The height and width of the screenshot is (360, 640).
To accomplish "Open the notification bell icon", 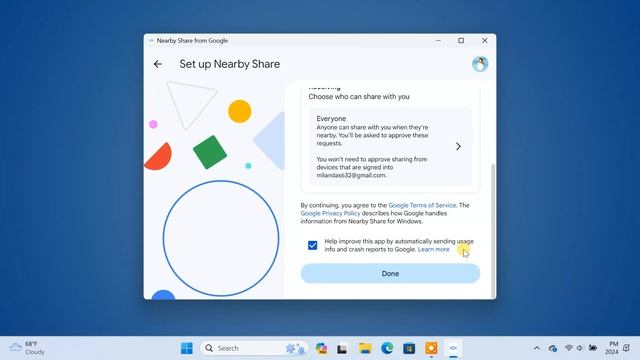I will click(627, 348).
